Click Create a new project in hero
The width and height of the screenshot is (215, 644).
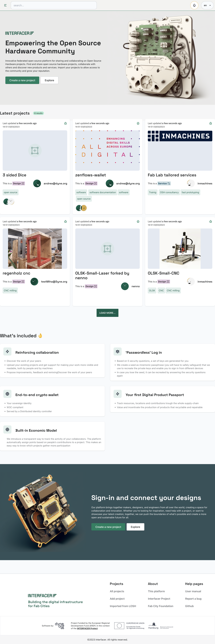coord(22,80)
